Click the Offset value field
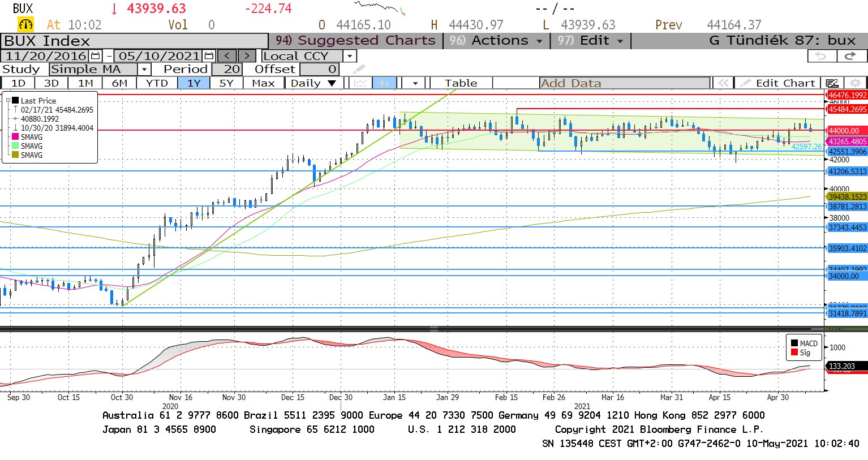868x460 pixels. pyautogui.click(x=320, y=69)
